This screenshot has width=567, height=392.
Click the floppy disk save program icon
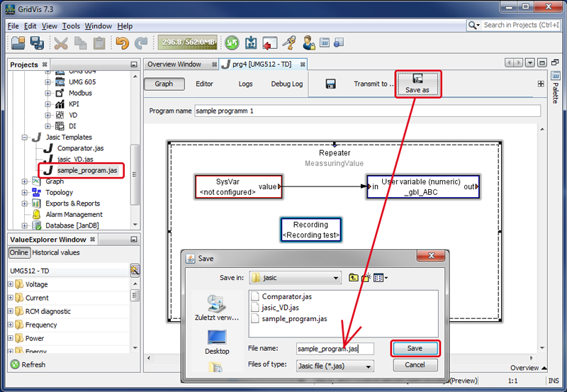pos(330,84)
